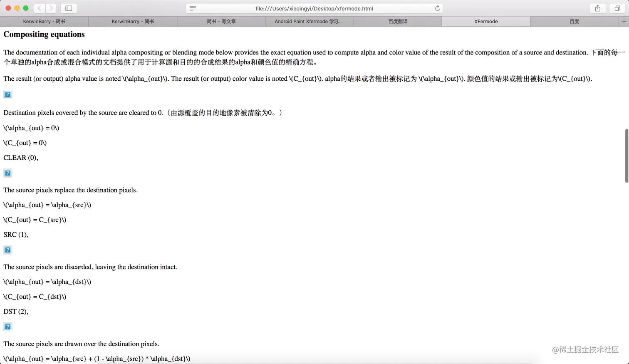Switch to 百度 tab

click(575, 21)
